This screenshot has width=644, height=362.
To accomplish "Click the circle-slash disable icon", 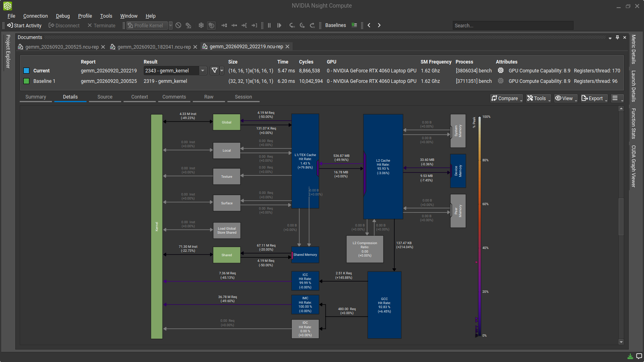I will coord(178,25).
